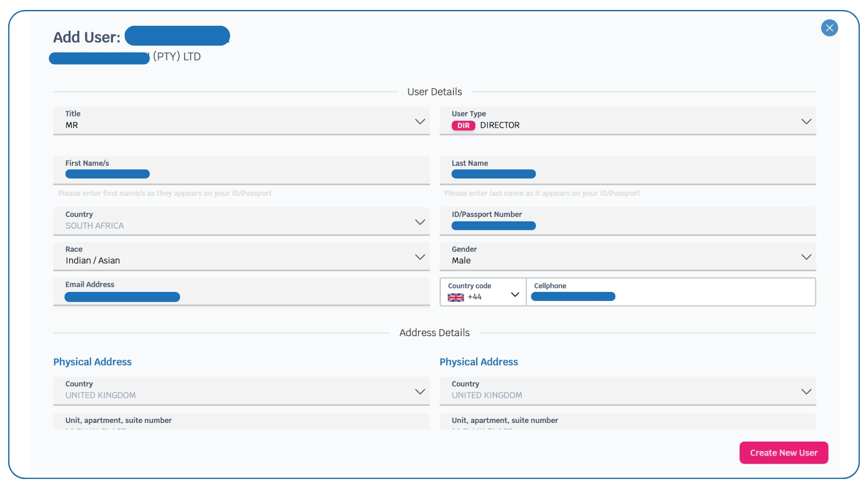Screen dimensions: 868x488
Task: Click the Email Address field
Action: tap(241, 292)
